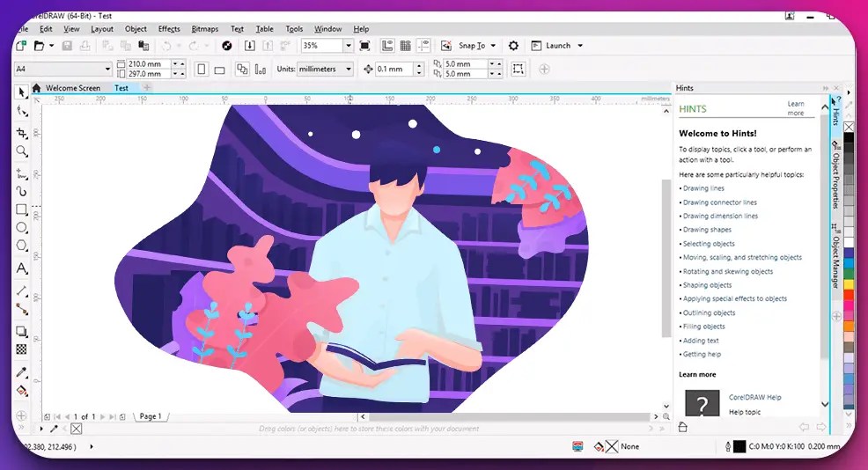The width and height of the screenshot is (868, 470).
Task: Open the A4 page size dropdown
Action: click(x=107, y=69)
